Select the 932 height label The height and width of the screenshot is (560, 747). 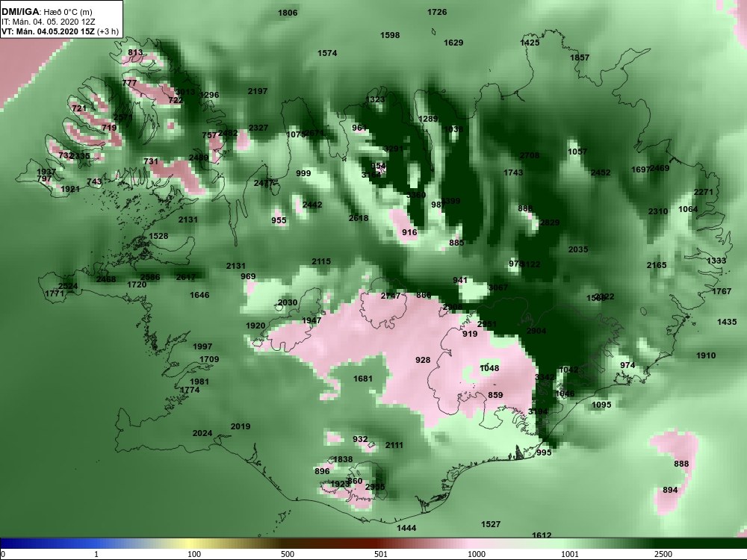360,439
